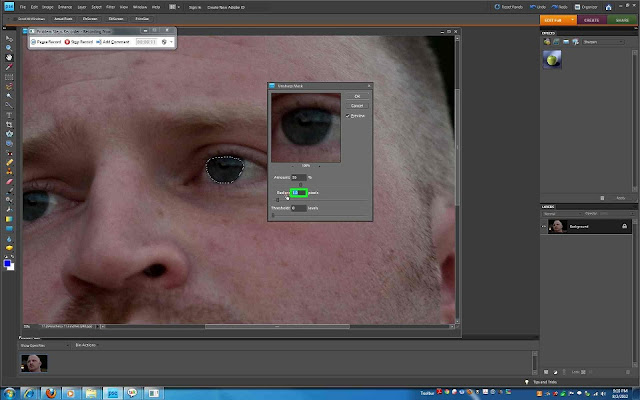The height and width of the screenshot is (400, 640).
Task: Open the Edit Full mode dropdown arrow
Action: click(572, 20)
